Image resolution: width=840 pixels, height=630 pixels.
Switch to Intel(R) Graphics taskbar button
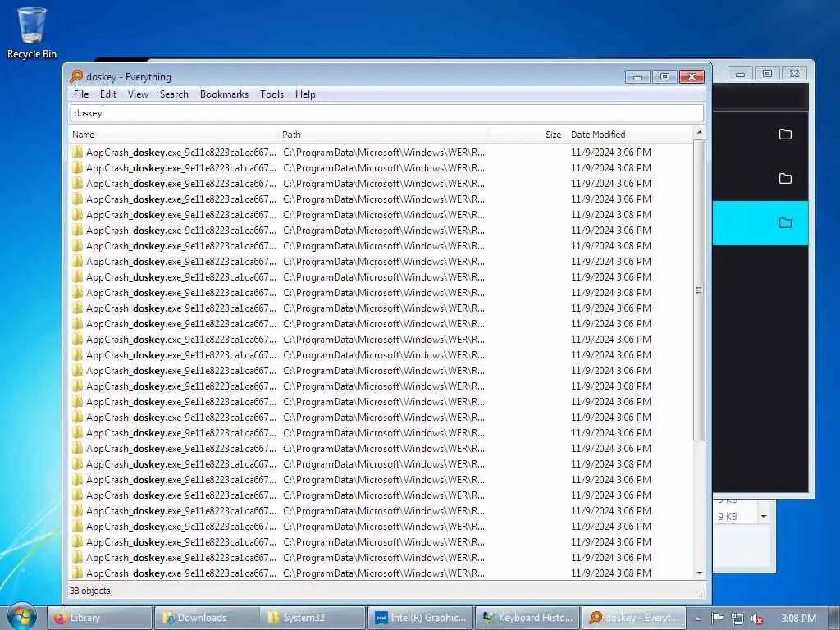click(x=420, y=618)
